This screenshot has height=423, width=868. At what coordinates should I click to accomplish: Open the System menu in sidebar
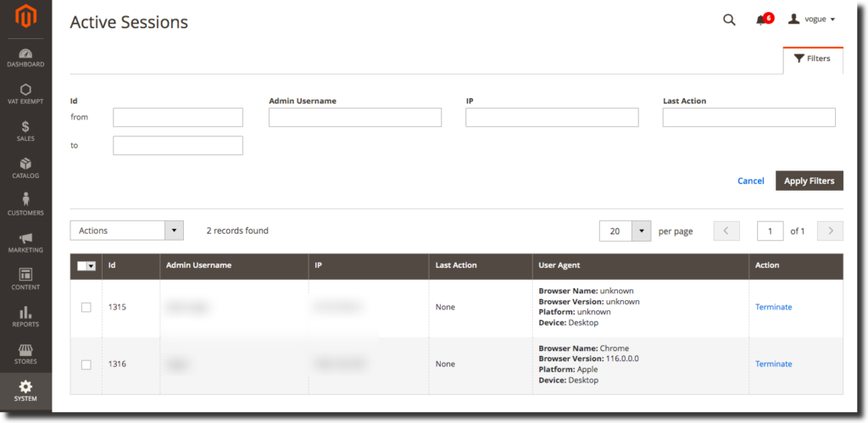[25, 391]
